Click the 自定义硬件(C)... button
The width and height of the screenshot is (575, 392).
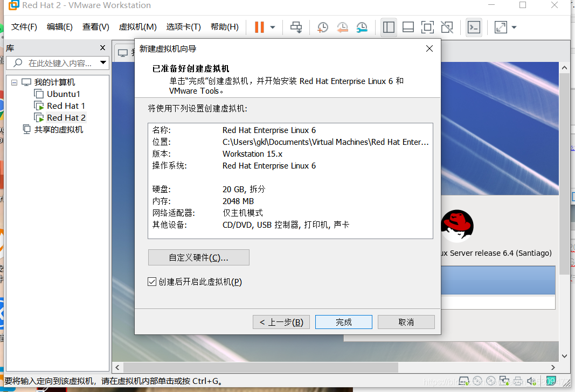pos(199,257)
